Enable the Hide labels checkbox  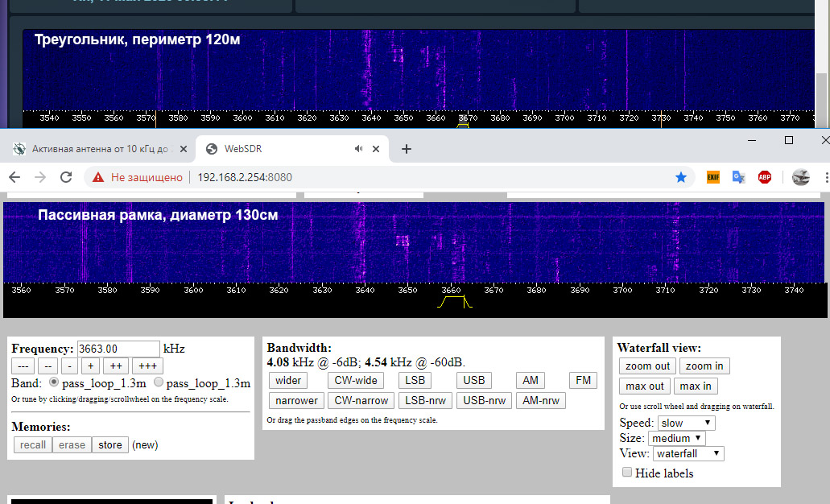(x=627, y=472)
